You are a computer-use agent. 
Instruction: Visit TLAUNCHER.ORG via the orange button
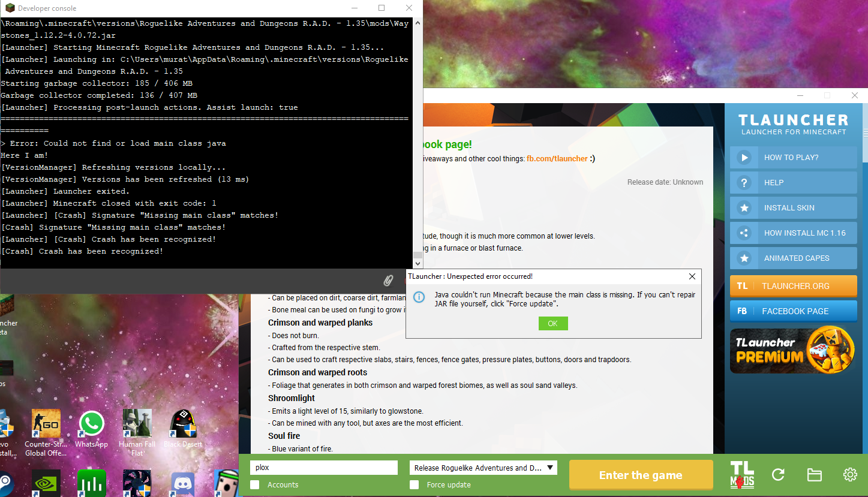(793, 286)
